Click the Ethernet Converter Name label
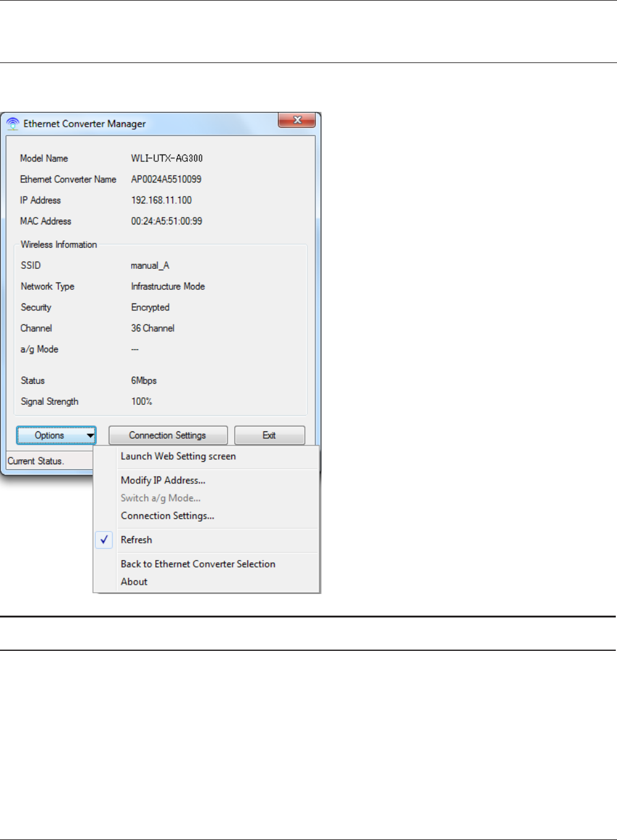617x840 pixels. coord(68,179)
